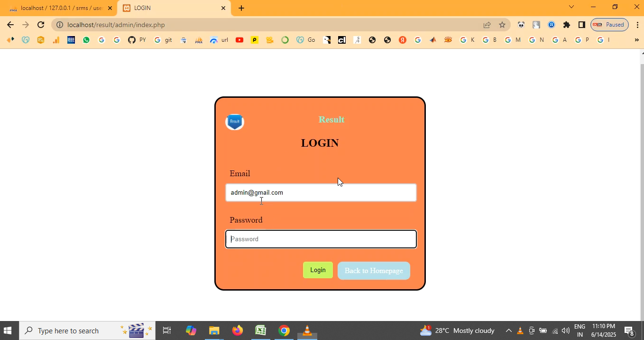This screenshot has height=340, width=644.
Task: Switch the ENG IN input language
Action: click(580, 331)
